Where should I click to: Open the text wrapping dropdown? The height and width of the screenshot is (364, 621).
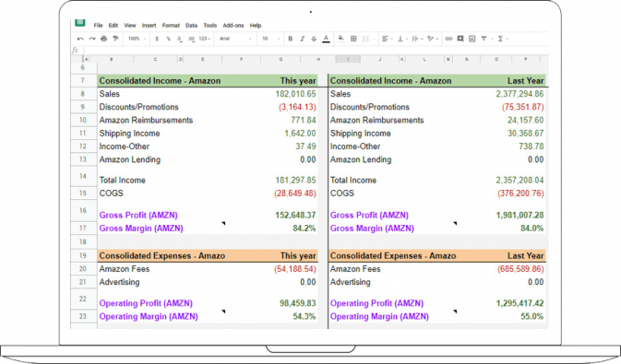(x=416, y=39)
